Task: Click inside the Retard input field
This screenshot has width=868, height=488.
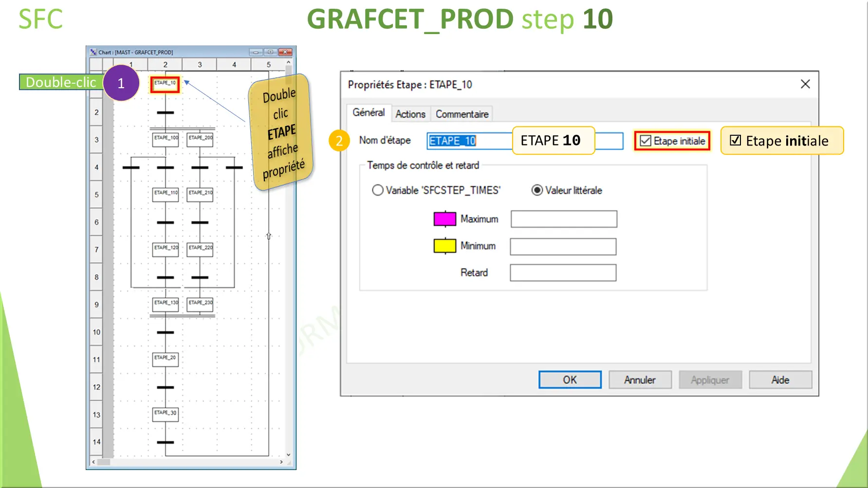Action: [563, 272]
